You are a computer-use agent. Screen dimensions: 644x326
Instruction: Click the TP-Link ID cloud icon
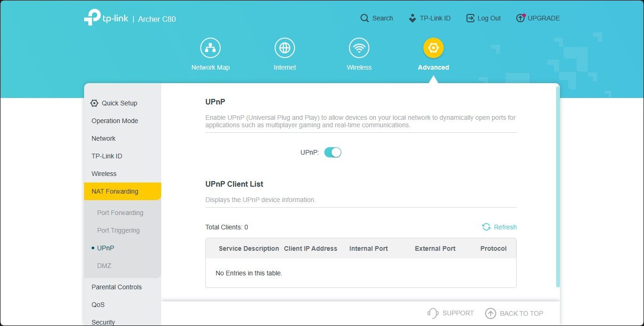tap(412, 18)
